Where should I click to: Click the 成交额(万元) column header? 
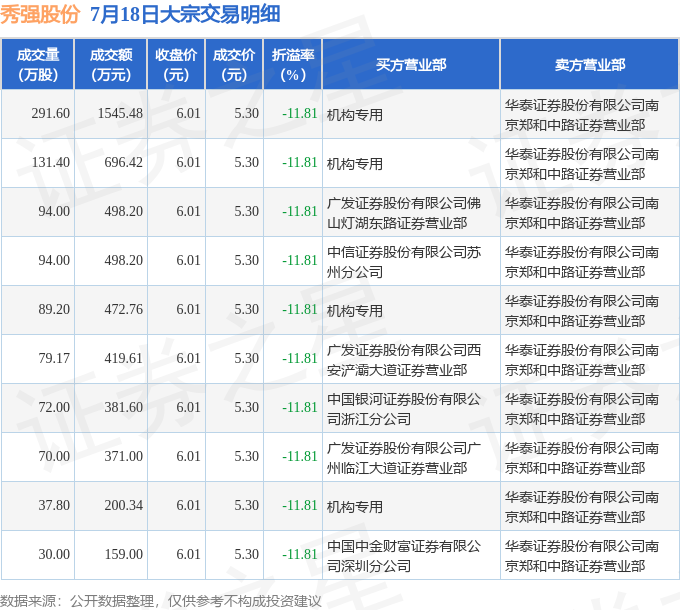(111, 65)
